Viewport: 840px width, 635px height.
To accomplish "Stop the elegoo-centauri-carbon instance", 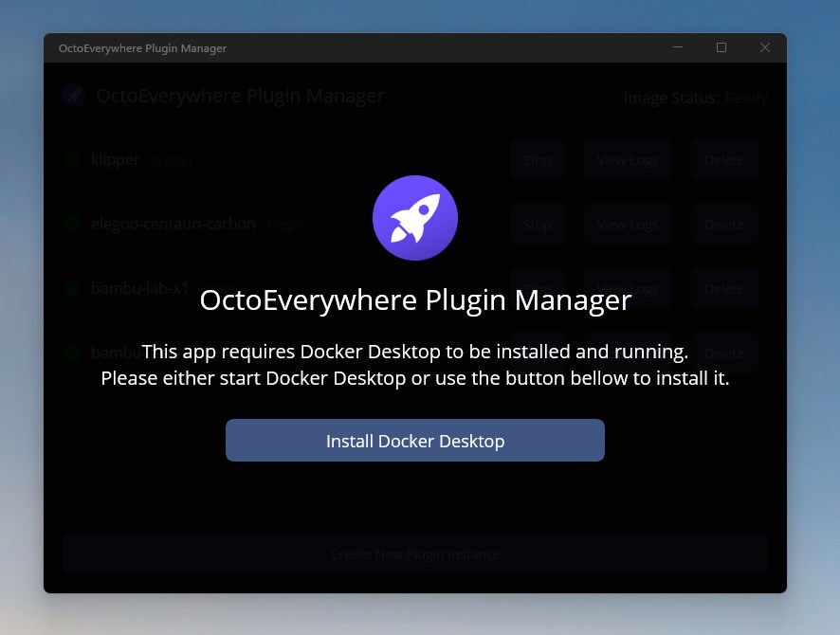I will click(x=537, y=225).
